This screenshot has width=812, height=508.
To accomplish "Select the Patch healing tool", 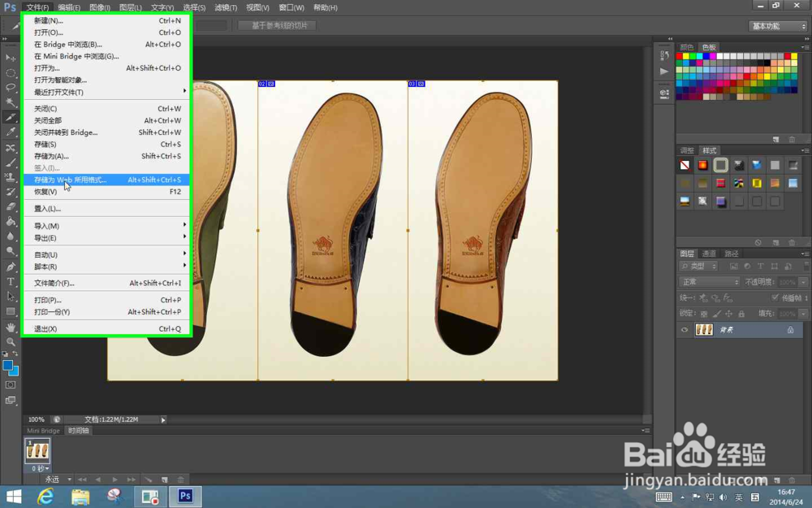I will [x=11, y=147].
